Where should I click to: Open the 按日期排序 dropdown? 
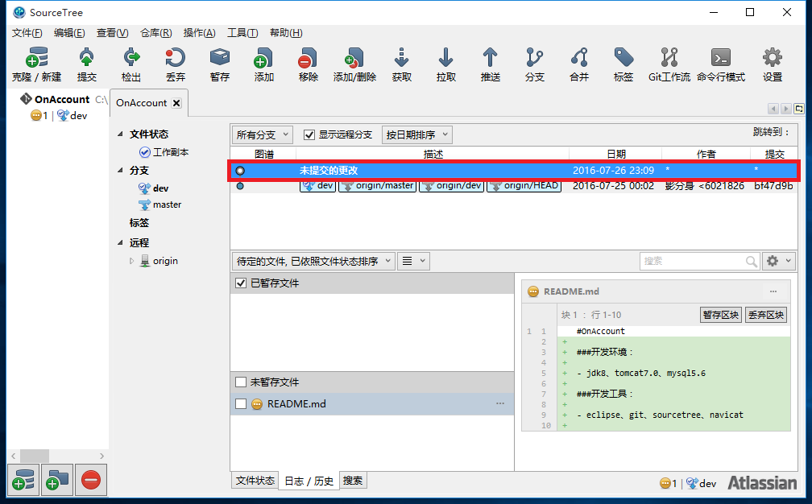point(417,135)
